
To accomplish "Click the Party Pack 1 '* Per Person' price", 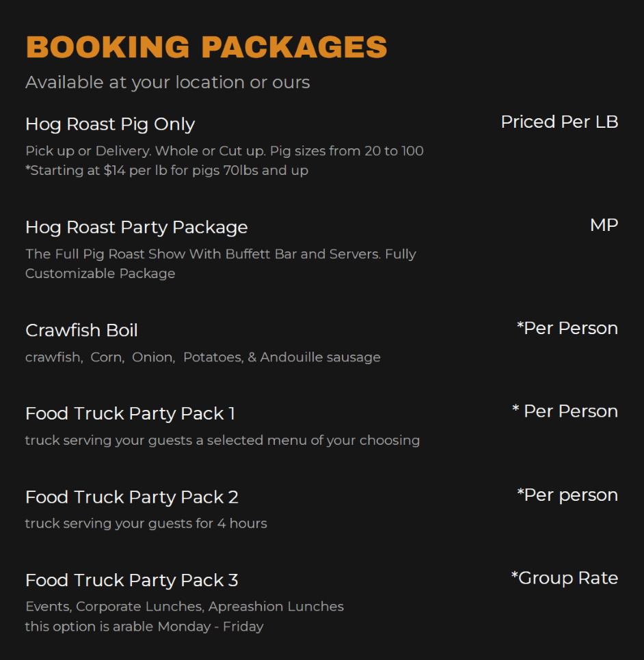I will click(565, 412).
